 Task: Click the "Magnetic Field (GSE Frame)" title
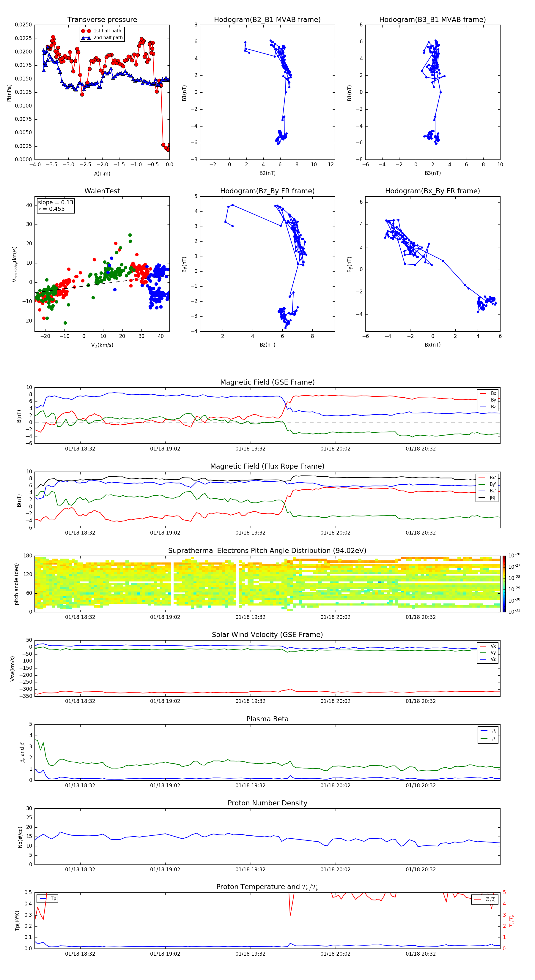click(267, 382)
